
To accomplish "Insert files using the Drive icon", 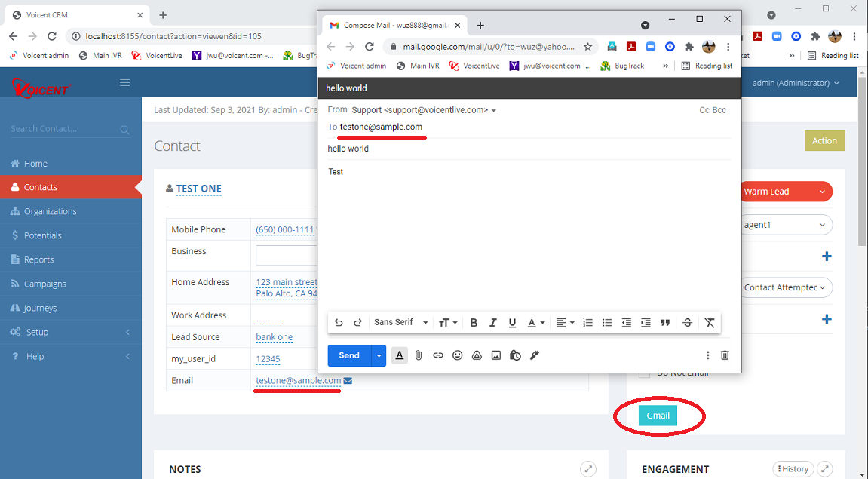I will (x=477, y=355).
